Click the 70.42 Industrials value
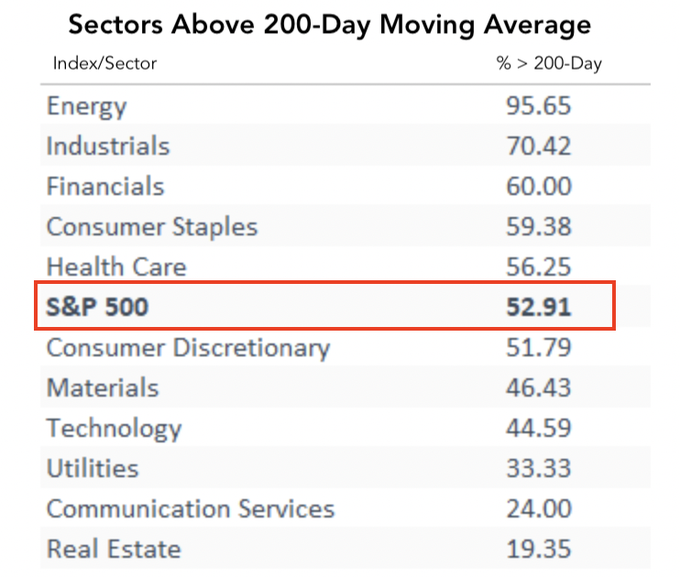680x577 pixels. 538,146
